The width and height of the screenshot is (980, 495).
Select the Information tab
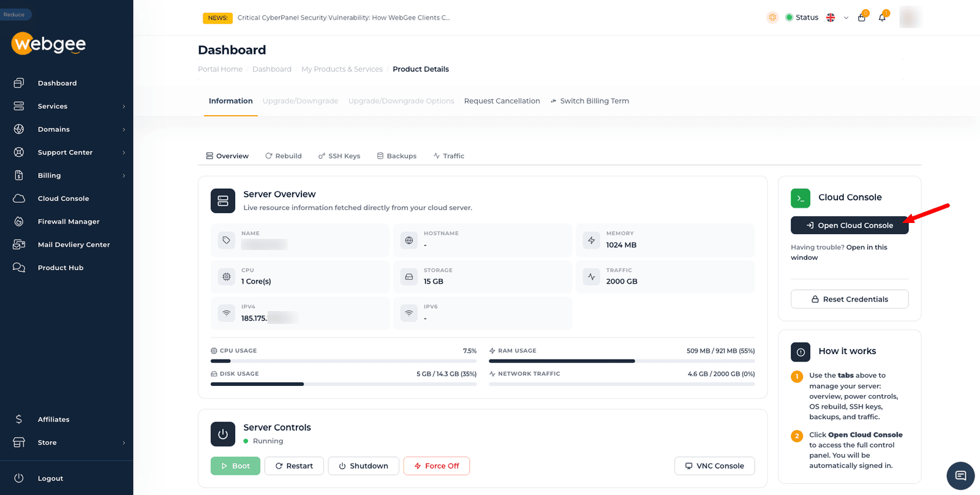coord(230,101)
